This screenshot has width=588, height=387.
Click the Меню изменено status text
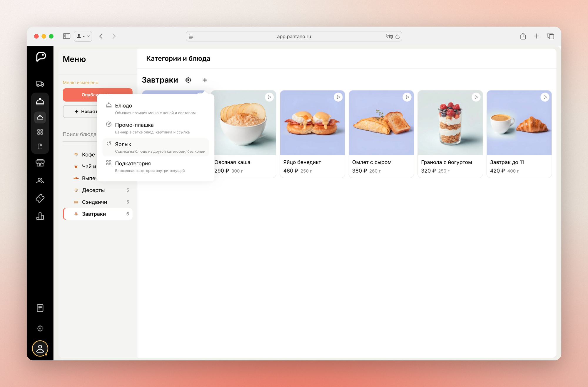point(81,83)
